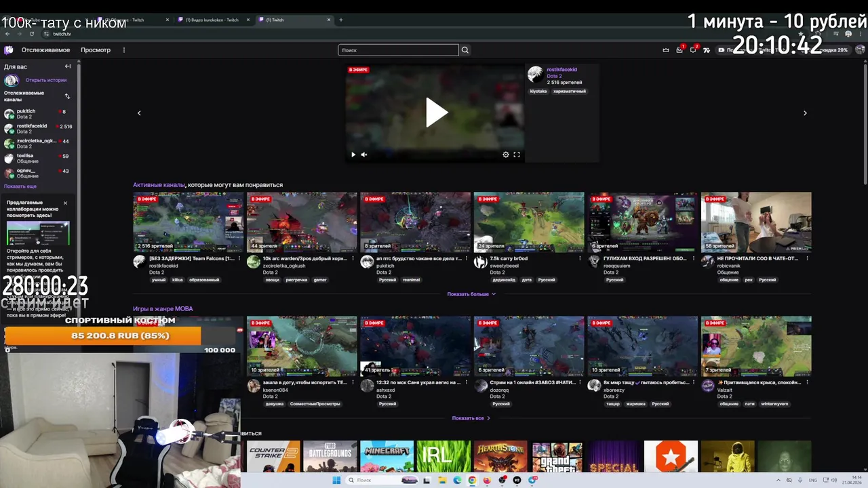Click Показать все under MOBA games
This screenshot has width=868, height=488.
(x=471, y=418)
